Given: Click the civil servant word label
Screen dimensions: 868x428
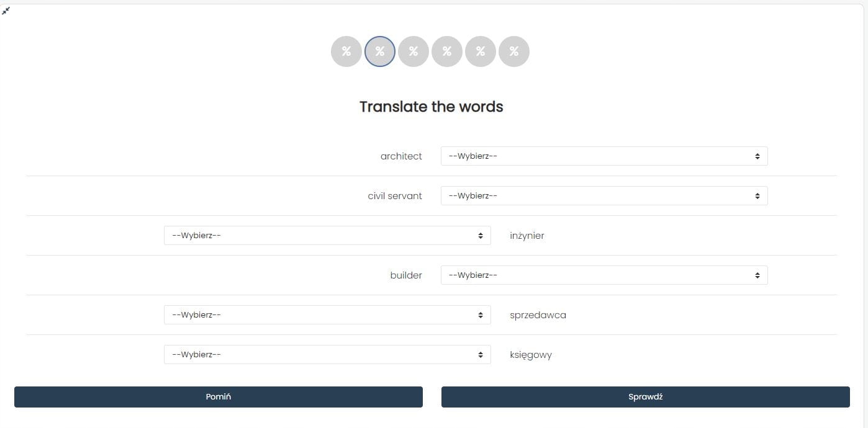Looking at the screenshot, I should pos(395,196).
